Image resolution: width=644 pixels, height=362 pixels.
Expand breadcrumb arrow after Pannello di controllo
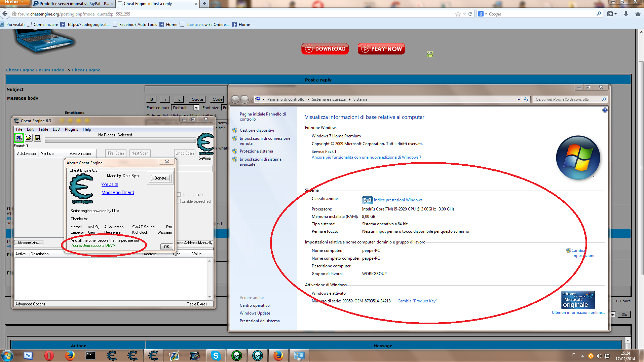pos(308,99)
